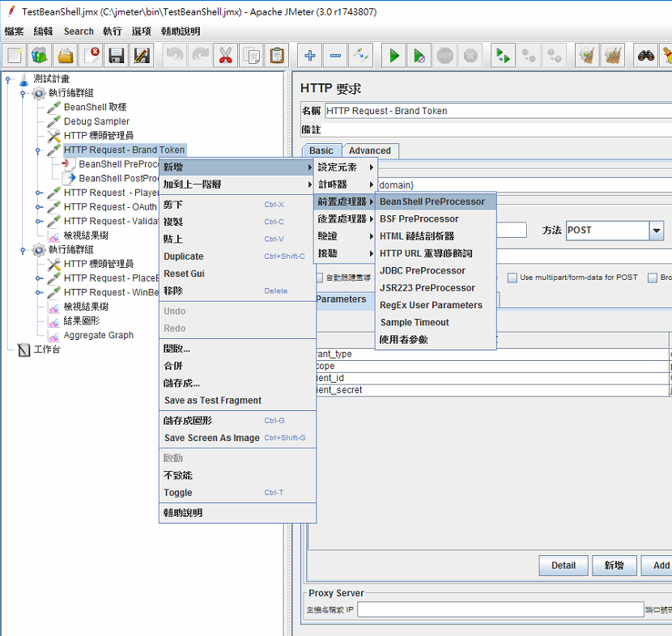The height and width of the screenshot is (636, 672).
Task: Click the Toggle enable/disable toolbar icon
Action: tap(361, 56)
